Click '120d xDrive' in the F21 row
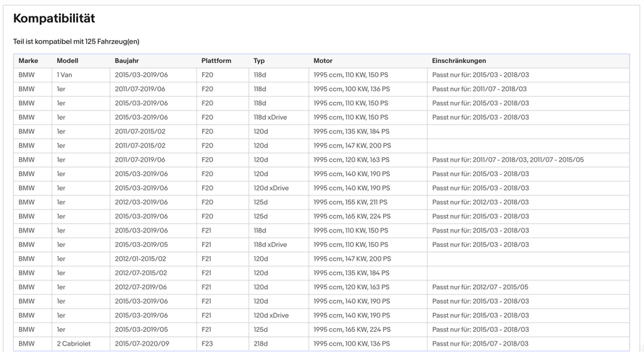Image resolution: width=644 pixels, height=352 pixels. click(x=271, y=315)
